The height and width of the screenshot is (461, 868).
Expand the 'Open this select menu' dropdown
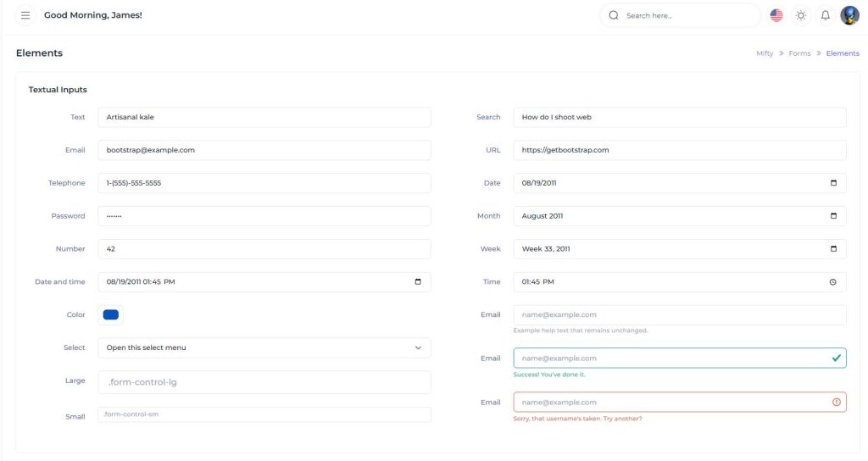(x=264, y=347)
